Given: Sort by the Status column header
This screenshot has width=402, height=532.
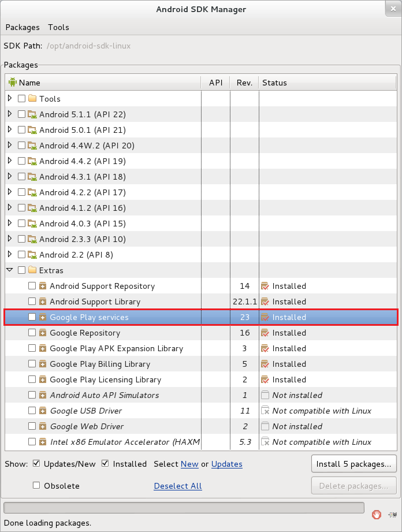Looking at the screenshot, I should pyautogui.click(x=327, y=83).
